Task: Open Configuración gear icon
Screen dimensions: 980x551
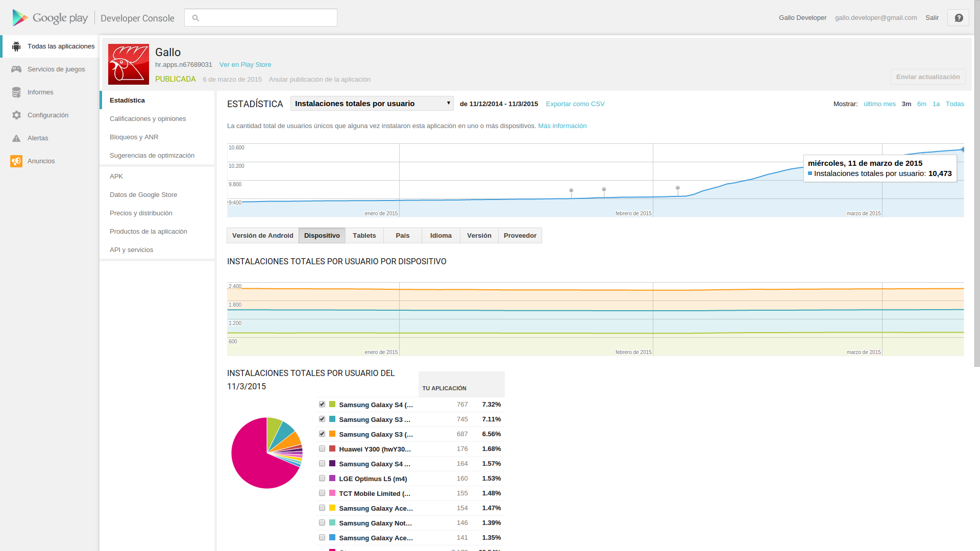Action: [16, 115]
